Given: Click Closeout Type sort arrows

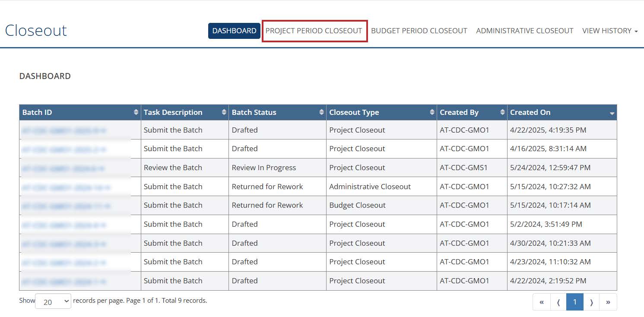Looking at the screenshot, I should [x=432, y=112].
